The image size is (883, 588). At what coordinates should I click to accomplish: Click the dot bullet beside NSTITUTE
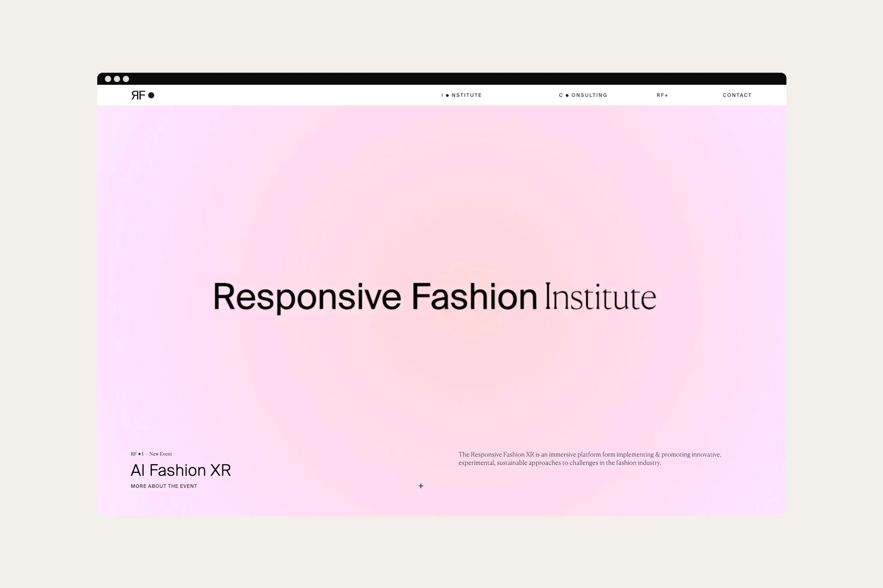click(447, 95)
